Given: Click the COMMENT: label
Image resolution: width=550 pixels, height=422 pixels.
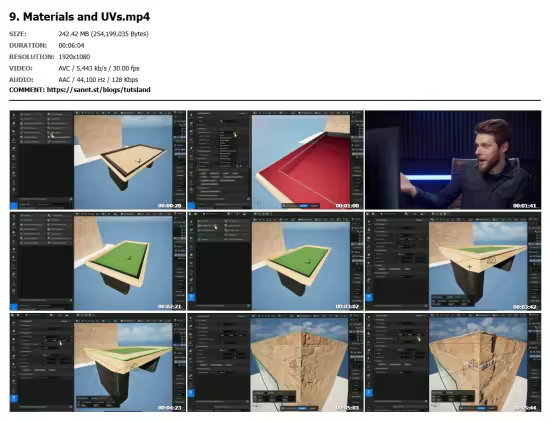Looking at the screenshot, I should [x=27, y=89].
